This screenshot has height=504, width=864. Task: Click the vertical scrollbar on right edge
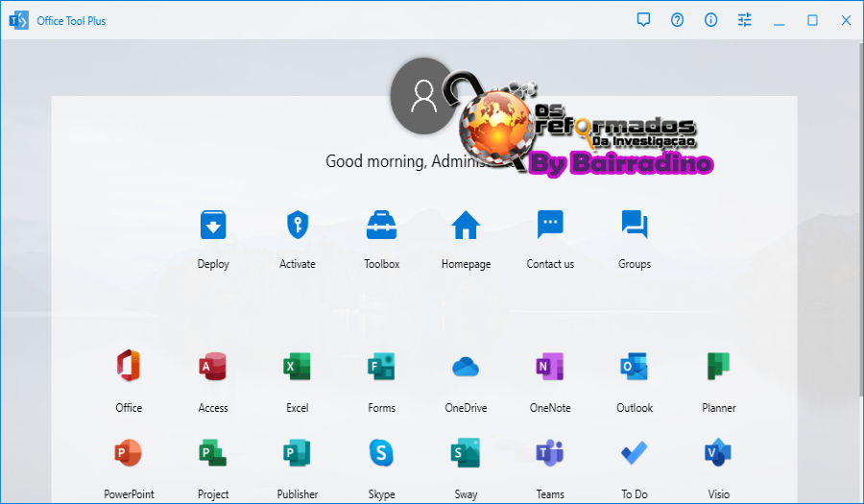[x=861, y=218]
